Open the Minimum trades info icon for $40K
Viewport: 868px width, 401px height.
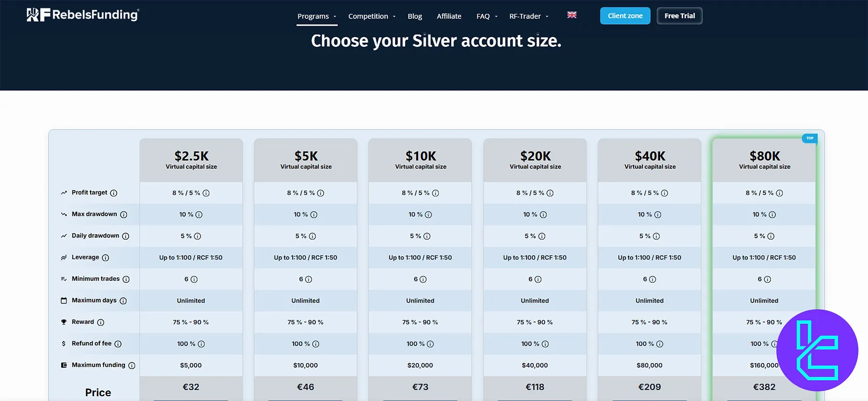pos(653,279)
